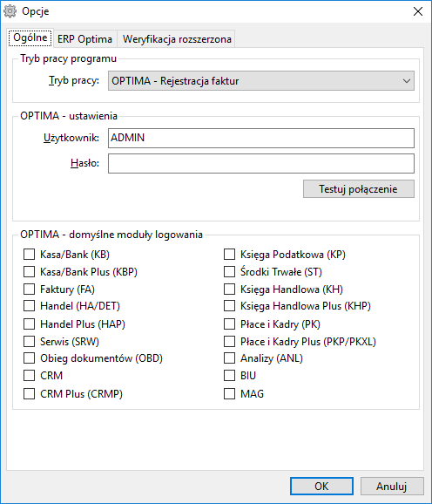Screen dimensions: 432x504
Task: Enable the Księga Handlowa Plus (KHP) checkbox
Action: (229, 306)
